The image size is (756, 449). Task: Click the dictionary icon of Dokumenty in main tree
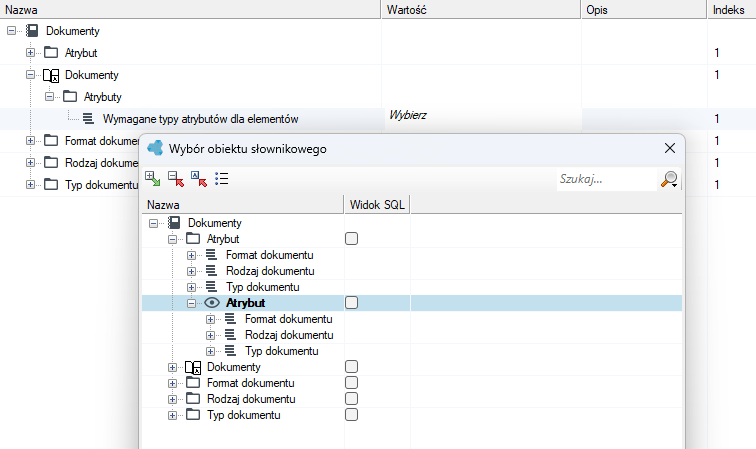tap(51, 75)
